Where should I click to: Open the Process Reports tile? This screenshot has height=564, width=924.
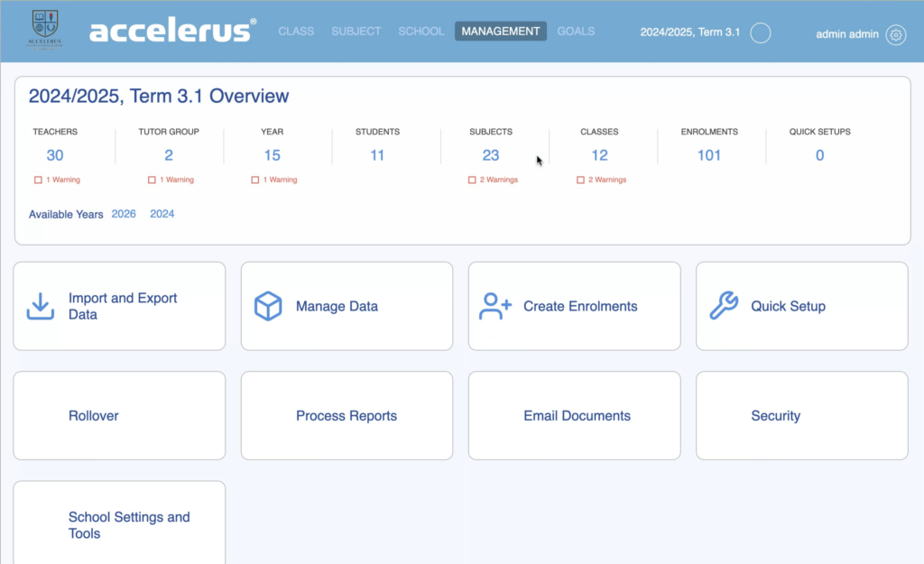(x=346, y=416)
